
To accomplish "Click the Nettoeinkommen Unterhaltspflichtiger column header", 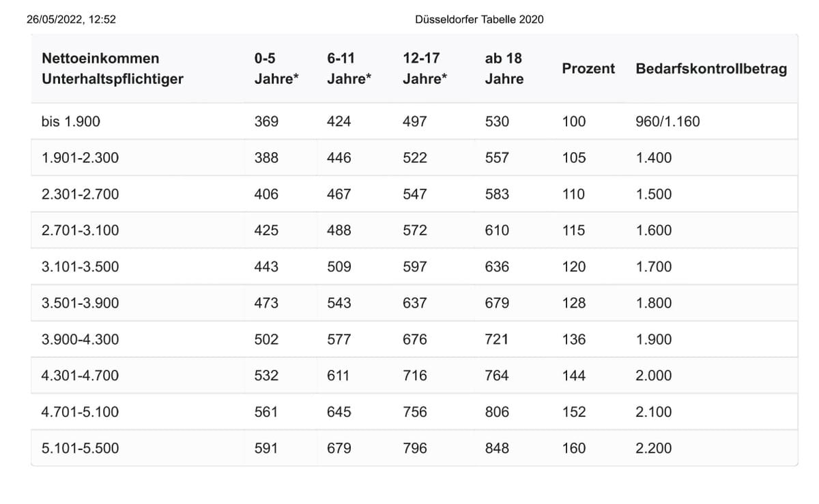I will 113,69.
